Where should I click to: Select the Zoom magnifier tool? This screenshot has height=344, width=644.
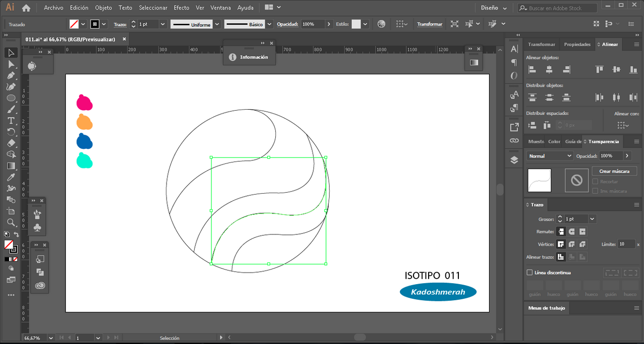(11, 222)
